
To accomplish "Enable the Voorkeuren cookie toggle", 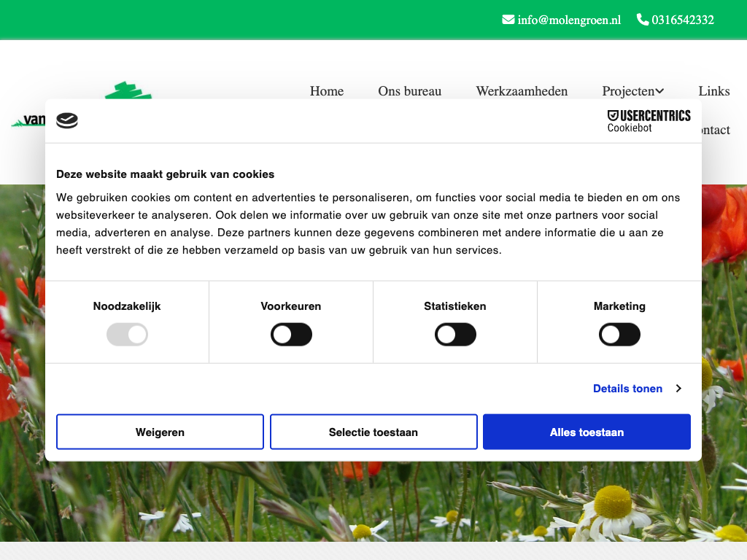I will (291, 335).
